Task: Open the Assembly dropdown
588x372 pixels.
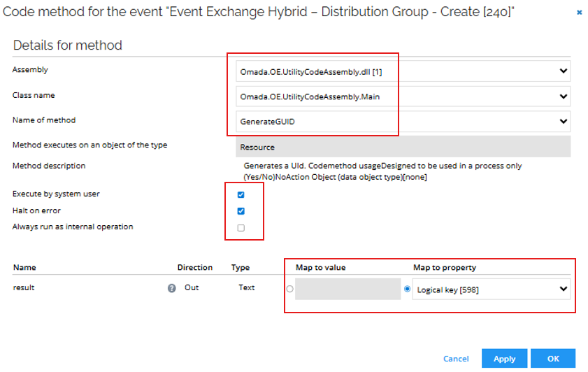Action: point(403,71)
